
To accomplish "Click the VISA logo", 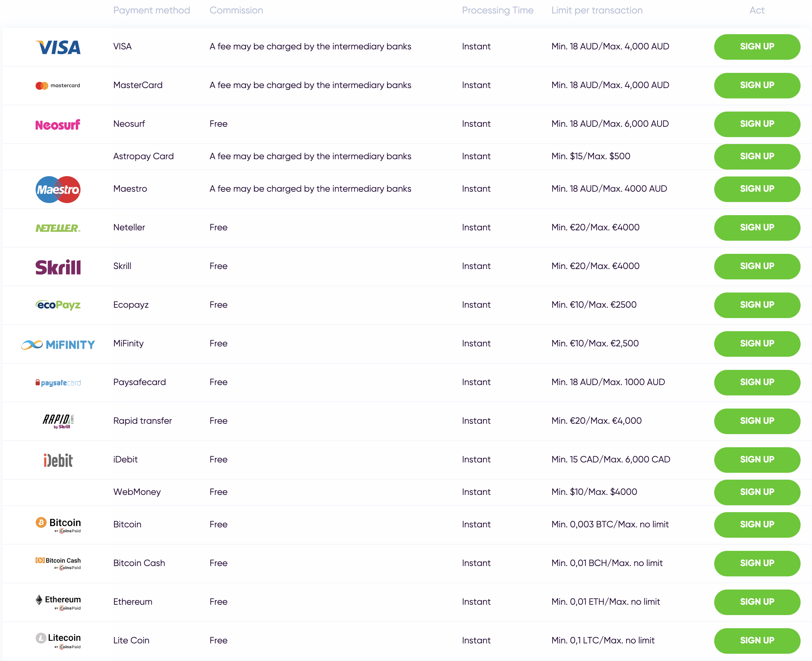I will [x=58, y=47].
